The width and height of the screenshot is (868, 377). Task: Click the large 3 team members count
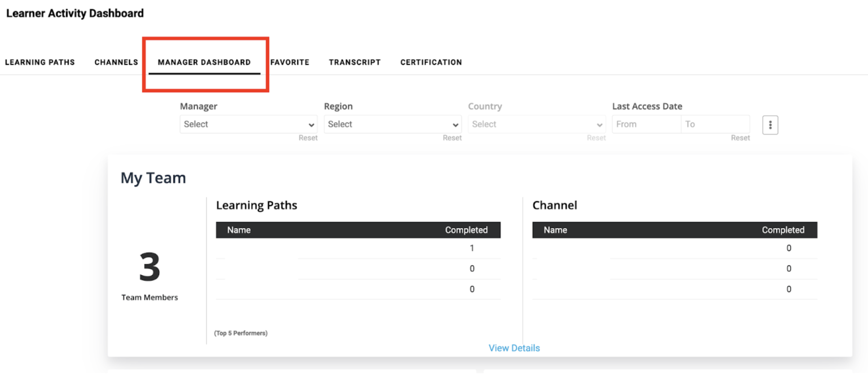point(149,266)
